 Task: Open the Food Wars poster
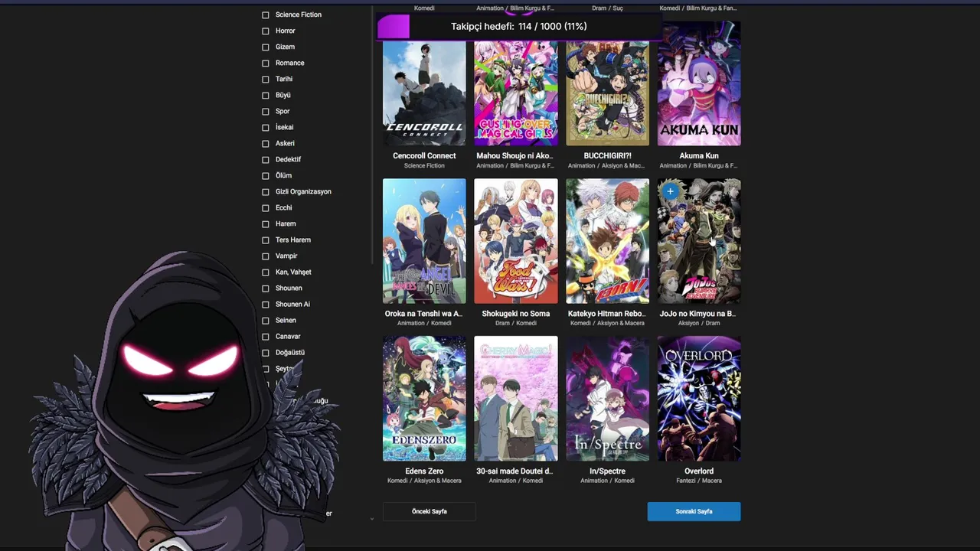pyautogui.click(x=516, y=241)
